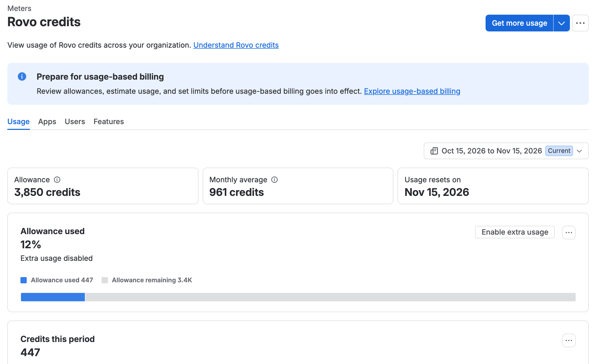Open the billing period date range dropdown
Viewport: 594px width, 364px height.
coord(506,151)
